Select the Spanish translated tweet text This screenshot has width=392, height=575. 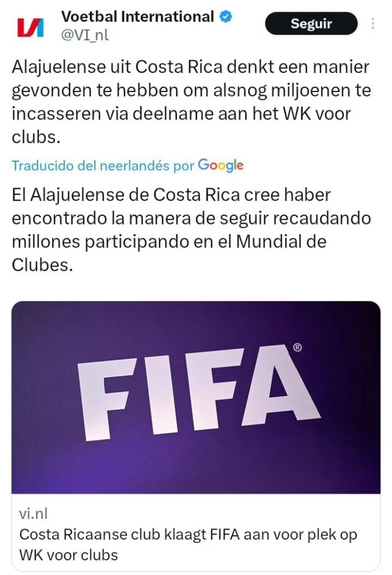click(191, 230)
